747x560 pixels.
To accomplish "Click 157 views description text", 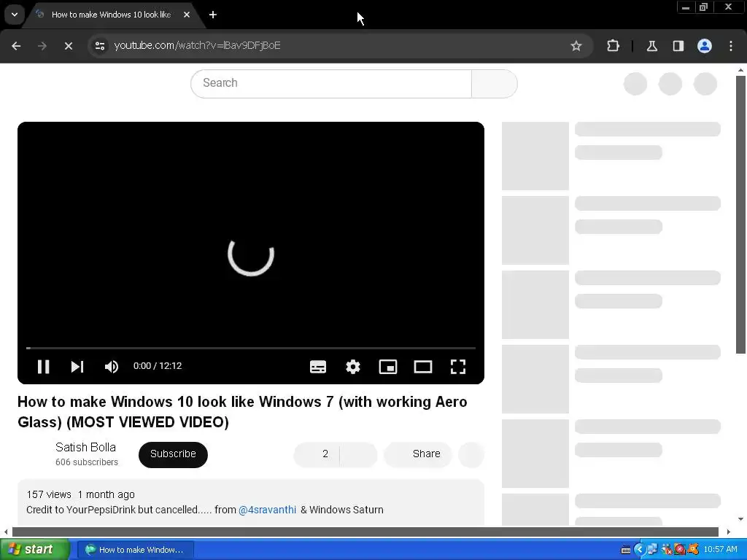I will [x=49, y=494].
